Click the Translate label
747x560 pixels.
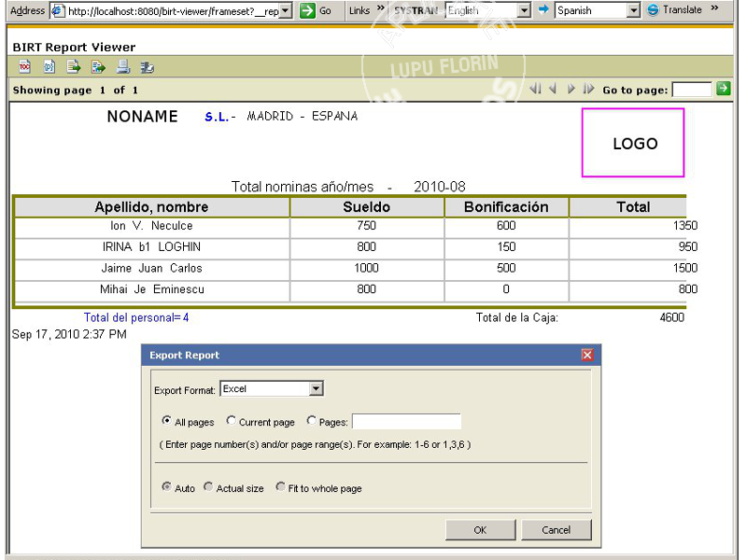[x=683, y=9]
